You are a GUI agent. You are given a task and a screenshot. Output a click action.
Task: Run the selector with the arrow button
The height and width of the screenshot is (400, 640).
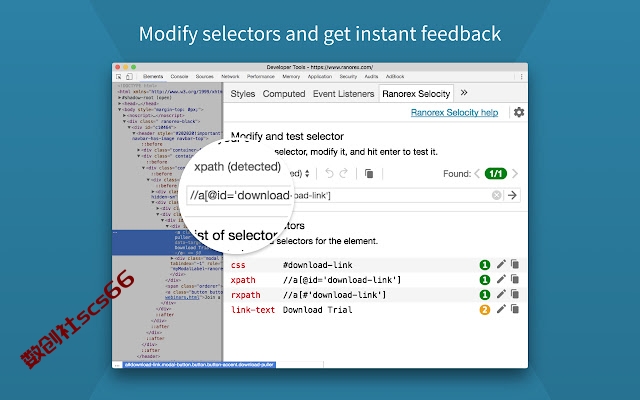click(512, 196)
